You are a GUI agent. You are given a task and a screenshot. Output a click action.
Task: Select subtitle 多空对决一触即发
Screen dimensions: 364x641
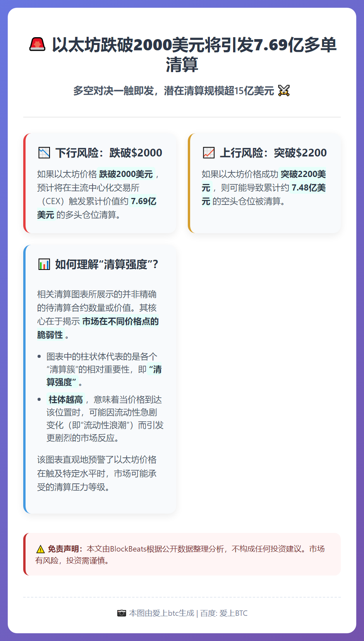point(113,91)
